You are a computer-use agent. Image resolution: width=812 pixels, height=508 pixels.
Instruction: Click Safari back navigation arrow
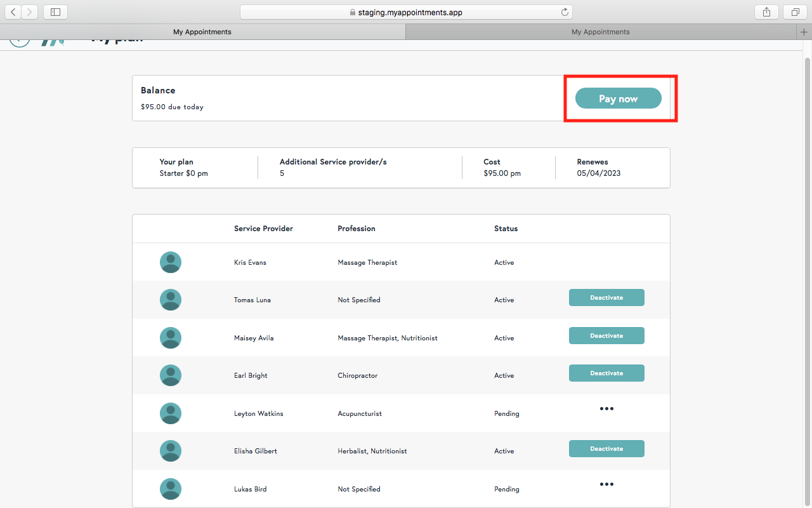pyautogui.click(x=13, y=12)
